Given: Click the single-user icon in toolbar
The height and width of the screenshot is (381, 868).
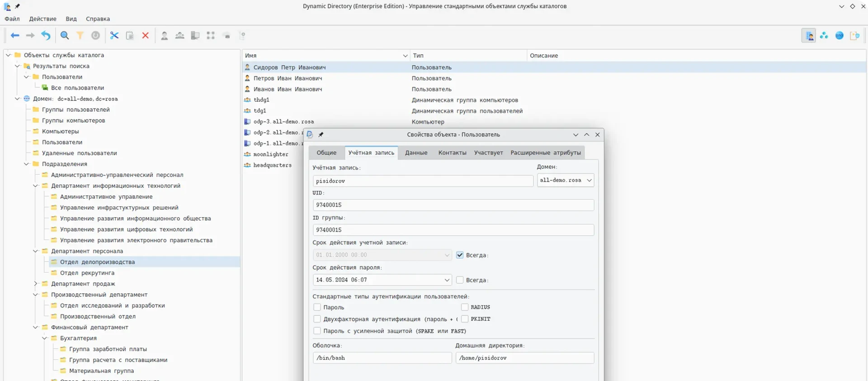Looking at the screenshot, I should (x=165, y=35).
